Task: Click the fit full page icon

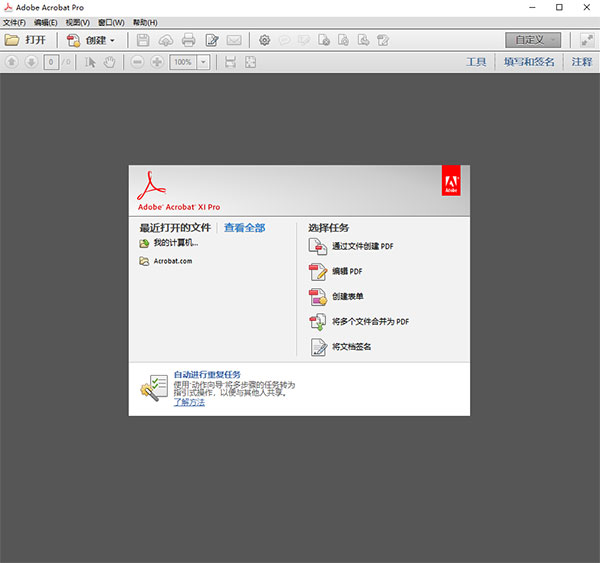Action: point(250,62)
